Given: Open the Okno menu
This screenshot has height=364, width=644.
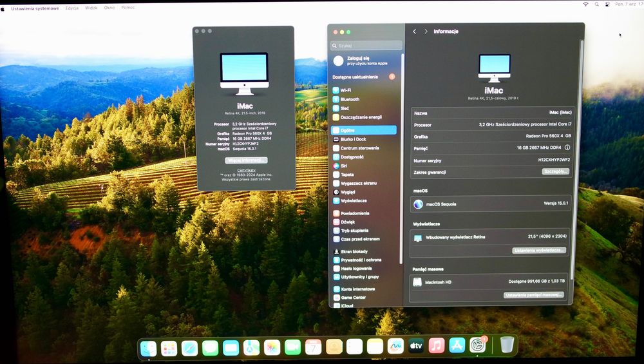Looking at the screenshot, I should (109, 7).
